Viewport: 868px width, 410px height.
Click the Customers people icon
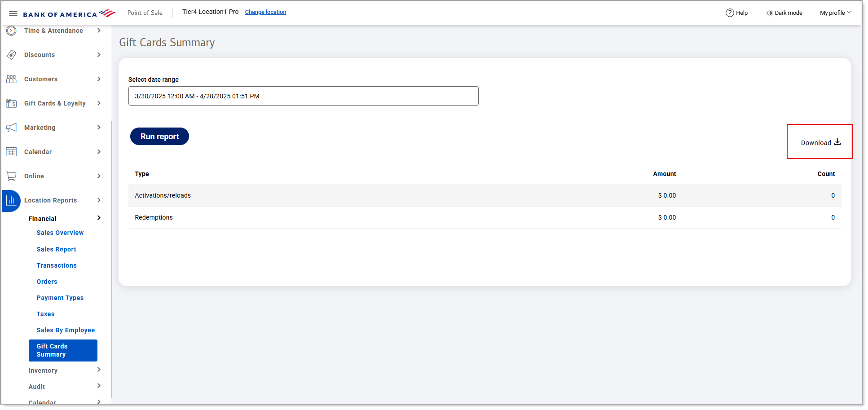click(x=11, y=79)
